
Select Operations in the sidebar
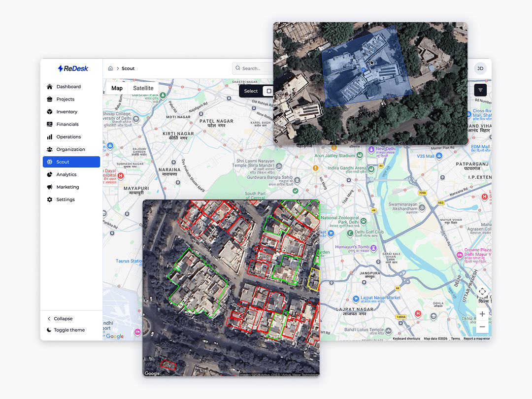tap(71, 137)
